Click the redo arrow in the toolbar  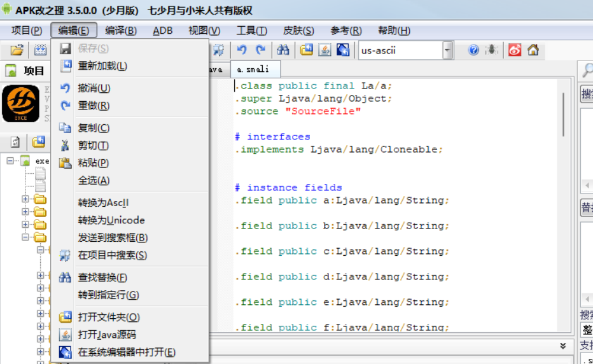coord(261,50)
